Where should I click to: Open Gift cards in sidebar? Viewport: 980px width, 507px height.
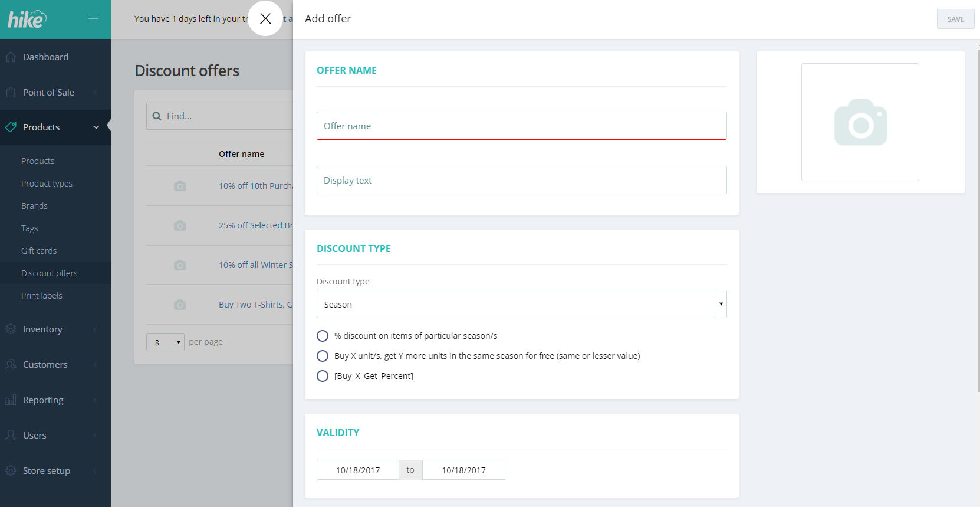click(39, 251)
